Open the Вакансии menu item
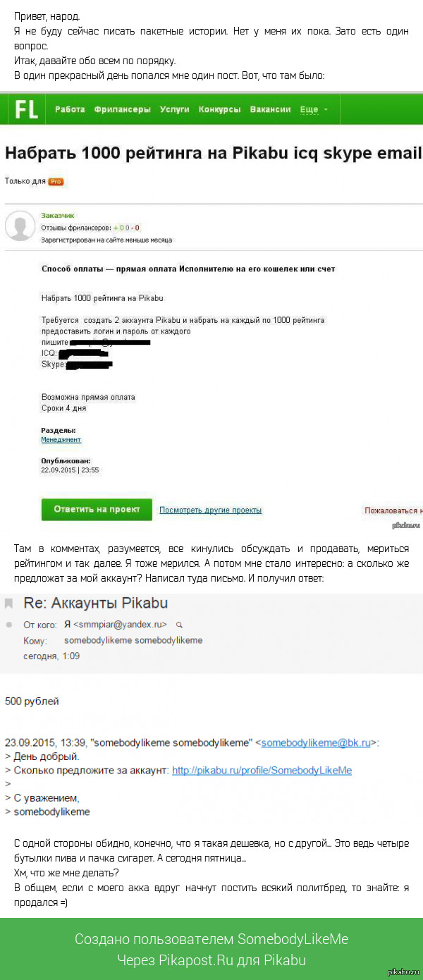This screenshot has height=980, width=423. click(x=270, y=109)
